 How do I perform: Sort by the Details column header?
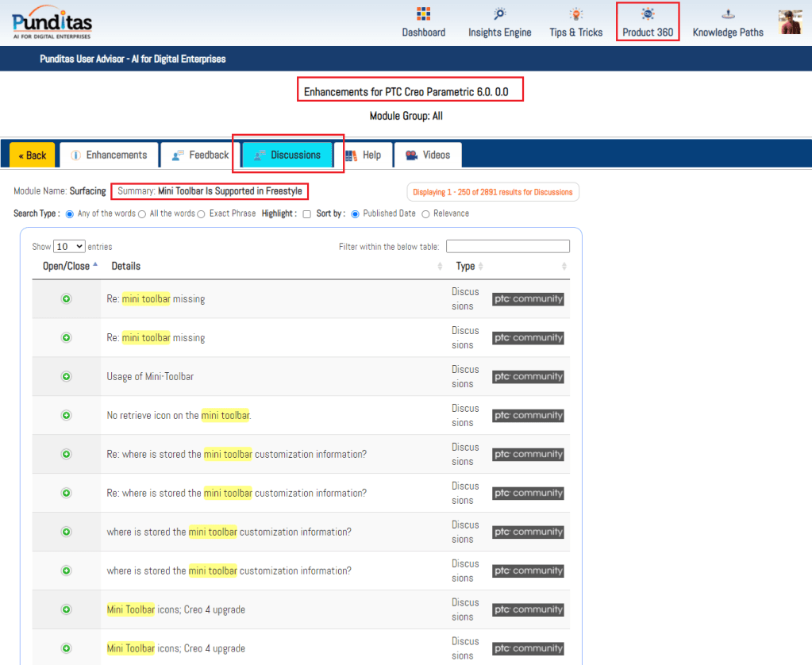click(125, 266)
